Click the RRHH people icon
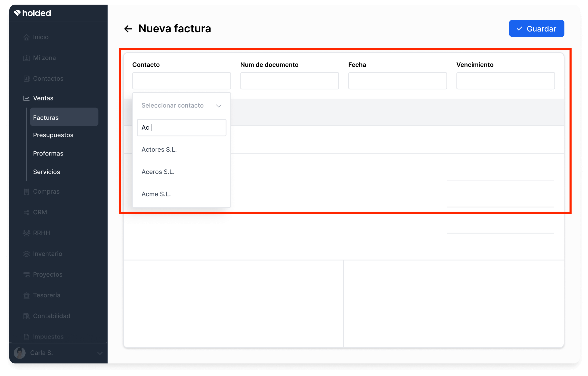 [x=26, y=233]
